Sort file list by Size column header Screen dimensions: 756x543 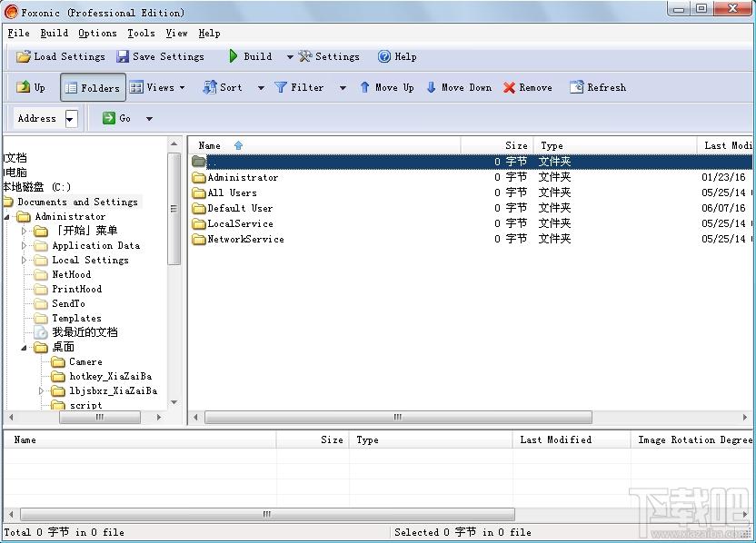(497, 145)
